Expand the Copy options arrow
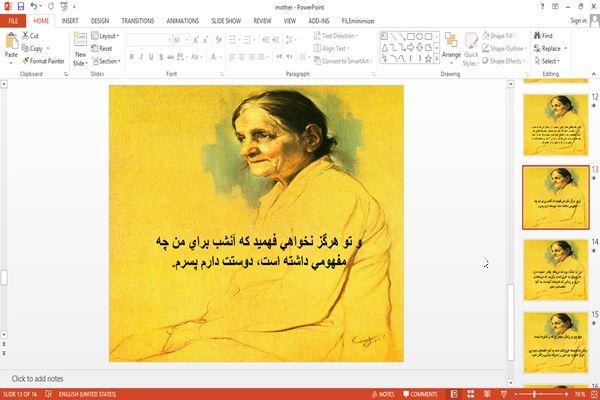This screenshot has width=600, height=400. (48, 49)
